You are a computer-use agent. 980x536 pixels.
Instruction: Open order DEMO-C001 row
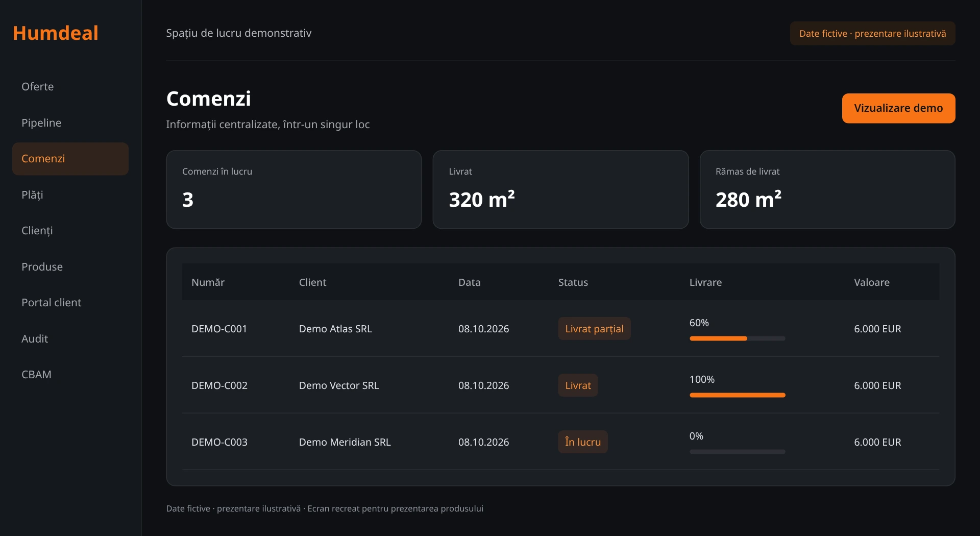coord(560,329)
